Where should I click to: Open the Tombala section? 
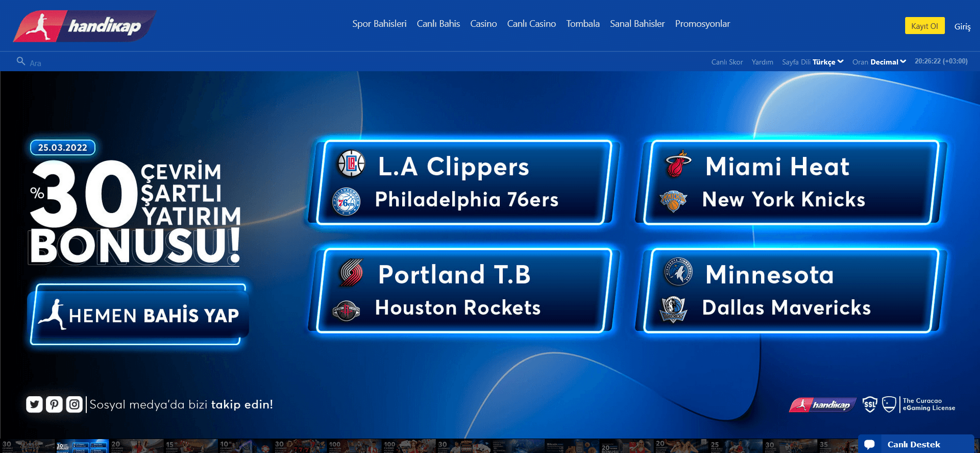(x=583, y=24)
